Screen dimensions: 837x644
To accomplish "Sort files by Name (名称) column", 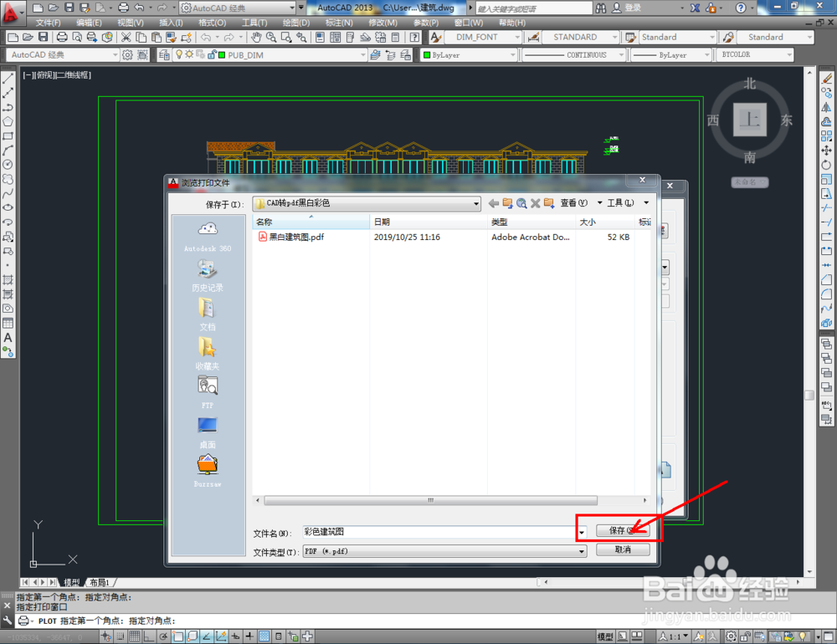I will click(311, 222).
